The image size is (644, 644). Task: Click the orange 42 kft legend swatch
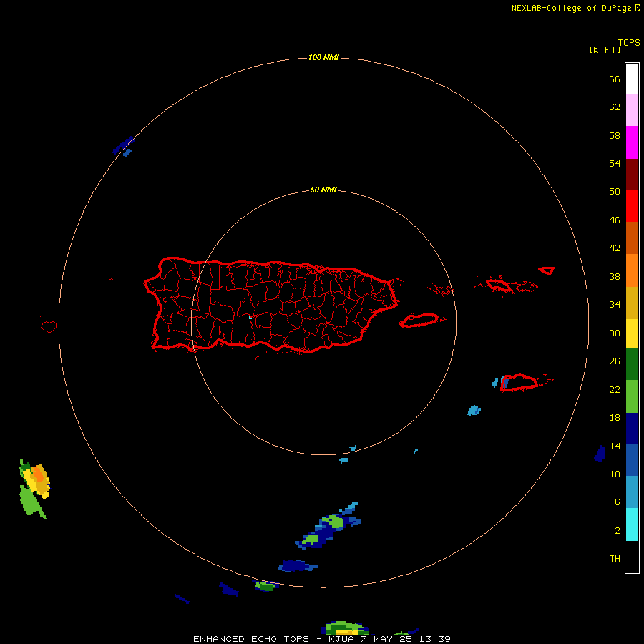point(632,270)
